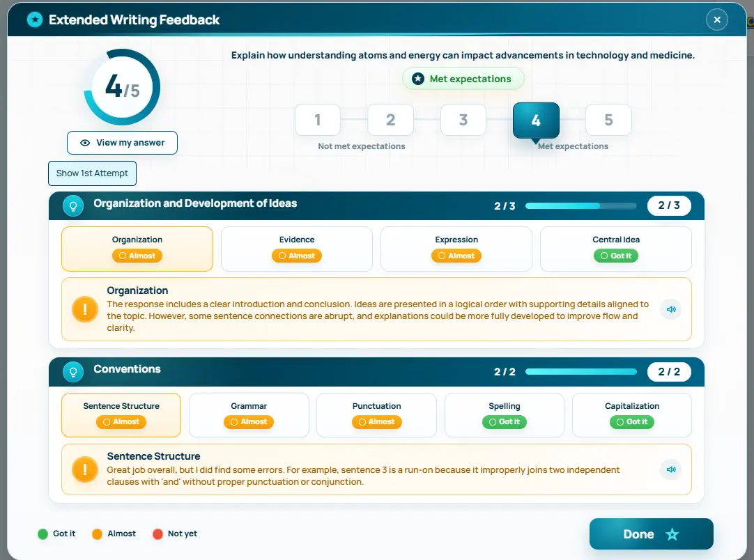Click the Done button
Screen dimensions: 754x560
[x=651, y=534]
